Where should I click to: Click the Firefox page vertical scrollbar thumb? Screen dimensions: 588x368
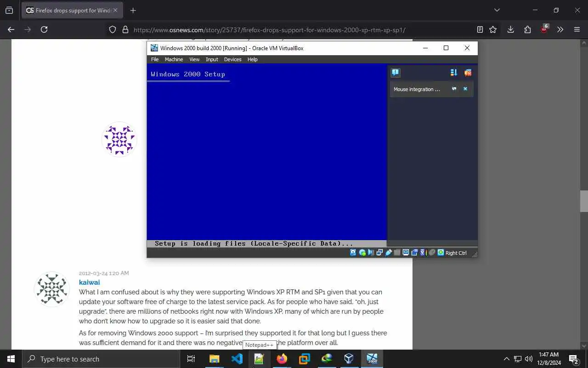click(x=584, y=201)
